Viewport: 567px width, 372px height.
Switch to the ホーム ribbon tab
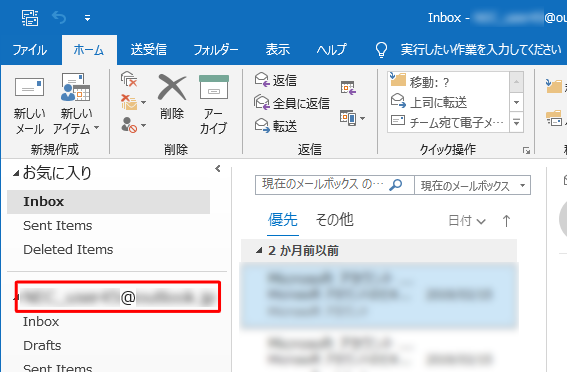[89, 50]
